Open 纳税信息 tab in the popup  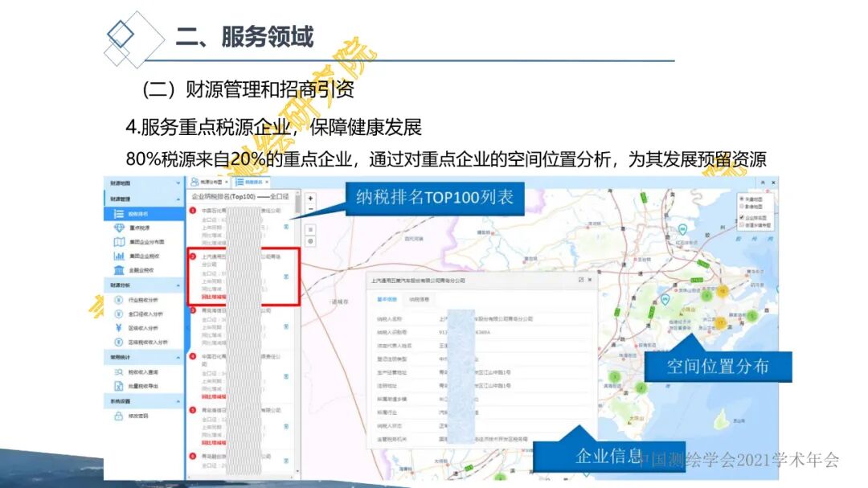419,300
